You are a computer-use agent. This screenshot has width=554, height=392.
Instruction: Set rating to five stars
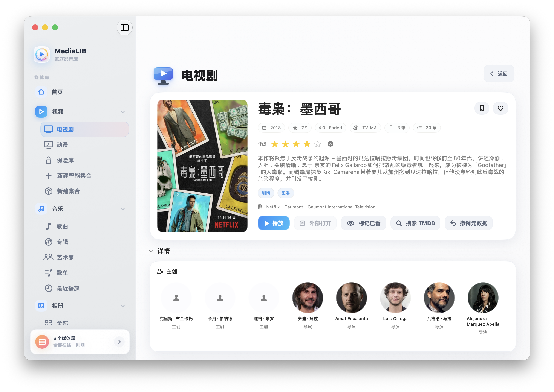point(318,144)
